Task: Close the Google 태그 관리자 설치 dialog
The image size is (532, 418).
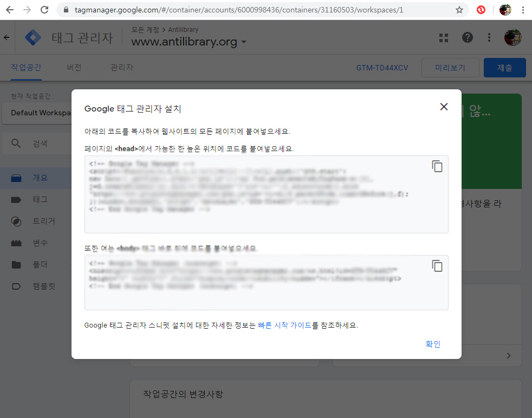Action: point(444,107)
